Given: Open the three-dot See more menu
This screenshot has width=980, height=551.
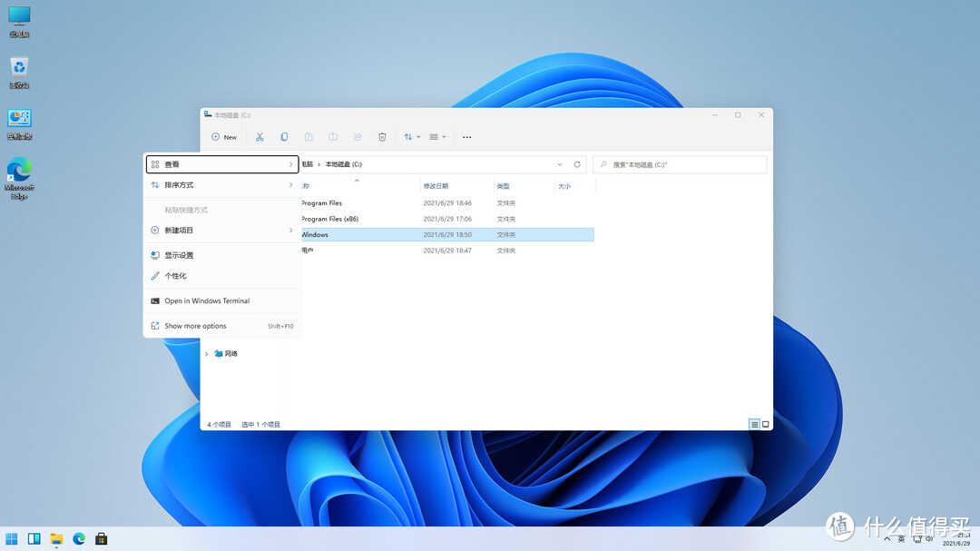Looking at the screenshot, I should (466, 137).
